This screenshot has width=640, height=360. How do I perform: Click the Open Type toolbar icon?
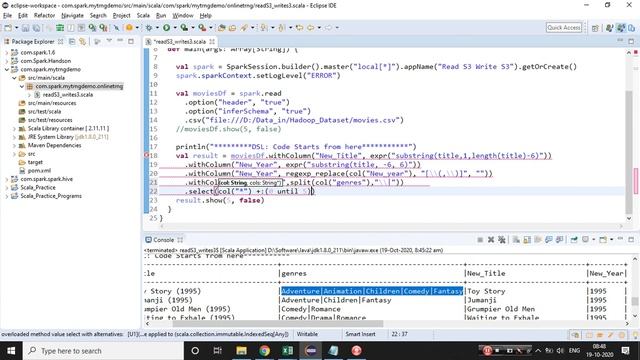(222, 28)
